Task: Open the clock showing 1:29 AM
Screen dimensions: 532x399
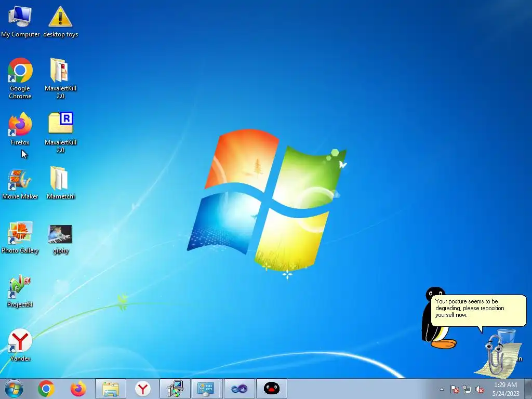Action: click(506, 389)
